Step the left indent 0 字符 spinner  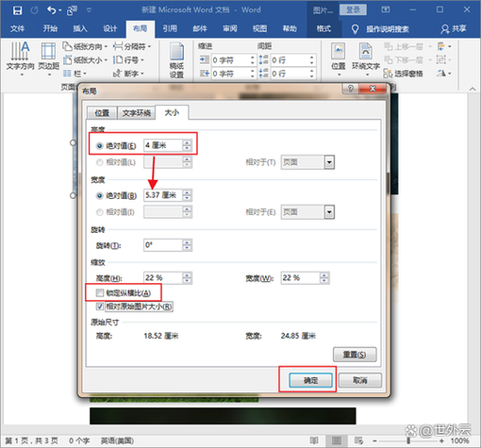point(252,60)
